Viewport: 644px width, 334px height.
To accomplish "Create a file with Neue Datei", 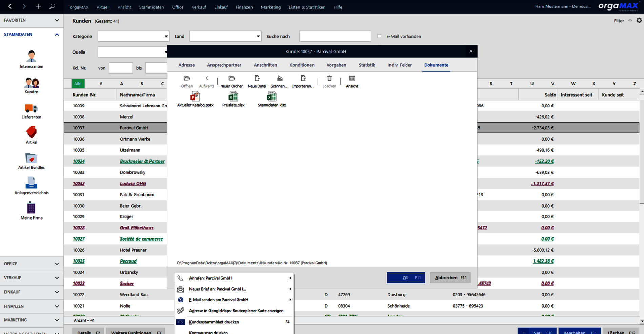I will tap(257, 82).
